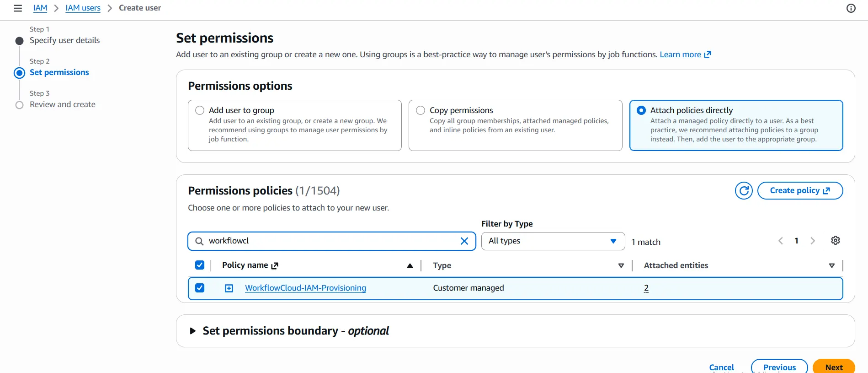Select Attach policies directly option

click(x=641, y=110)
